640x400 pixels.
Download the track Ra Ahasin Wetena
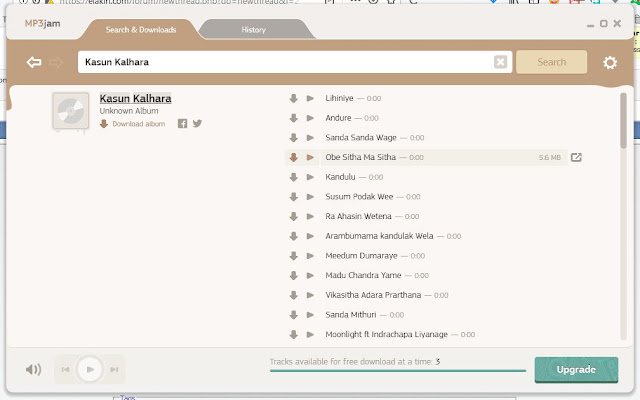(x=293, y=216)
